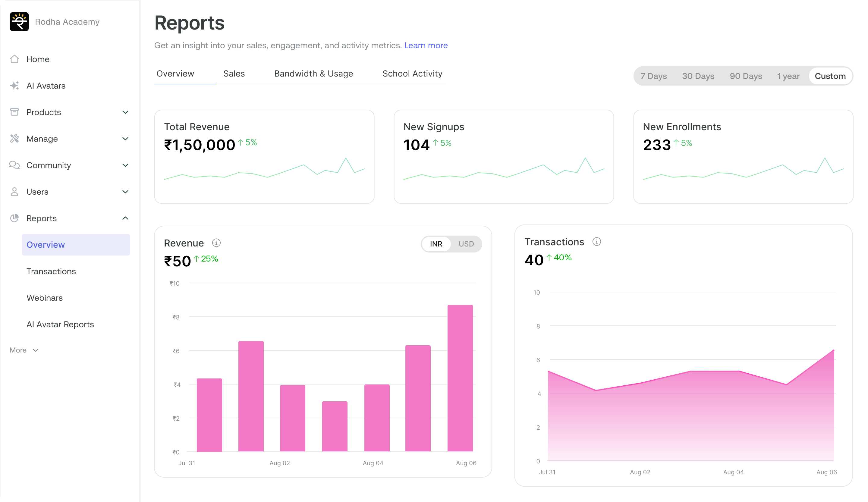Click the Revenue info icon
Image resolution: width=868 pixels, height=502 pixels.
[216, 243]
